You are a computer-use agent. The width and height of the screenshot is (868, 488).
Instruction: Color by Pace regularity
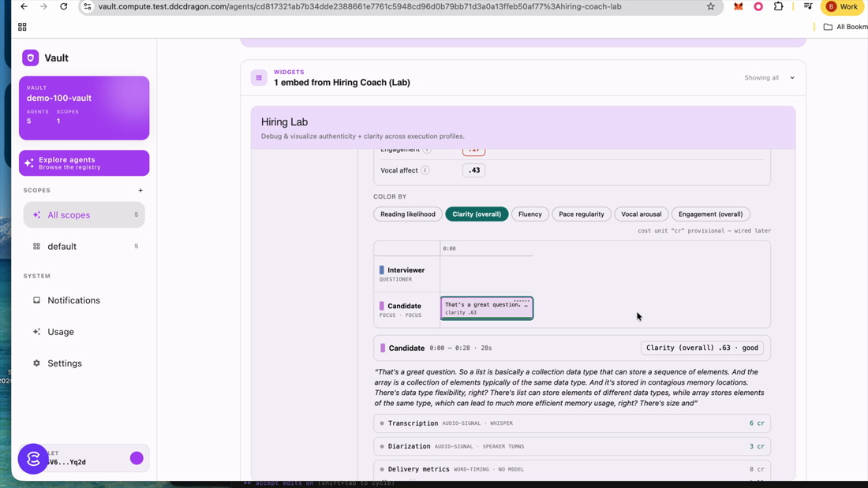pyautogui.click(x=582, y=214)
